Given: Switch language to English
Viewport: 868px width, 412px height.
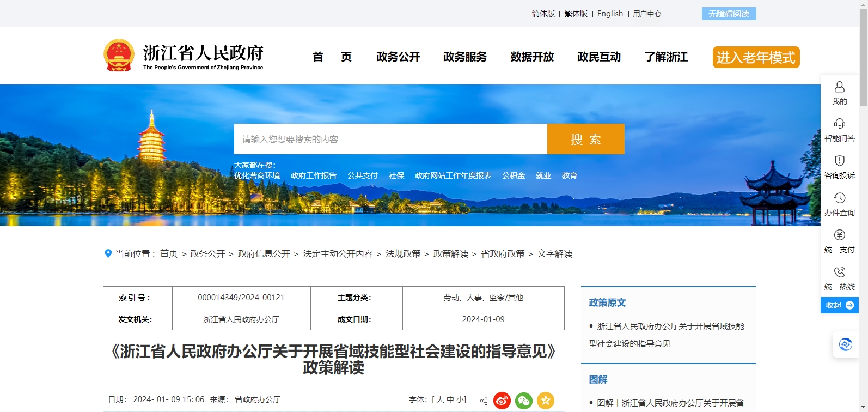Looking at the screenshot, I should (610, 14).
